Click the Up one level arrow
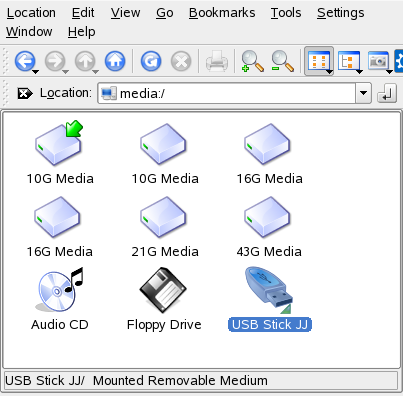This screenshot has height=396, width=403. [x=85, y=61]
